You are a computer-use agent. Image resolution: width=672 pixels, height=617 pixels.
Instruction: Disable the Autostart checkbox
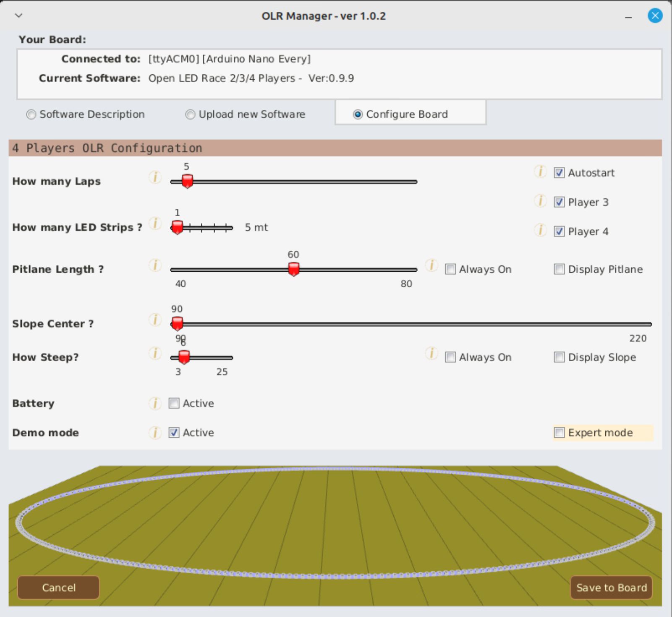tap(559, 173)
